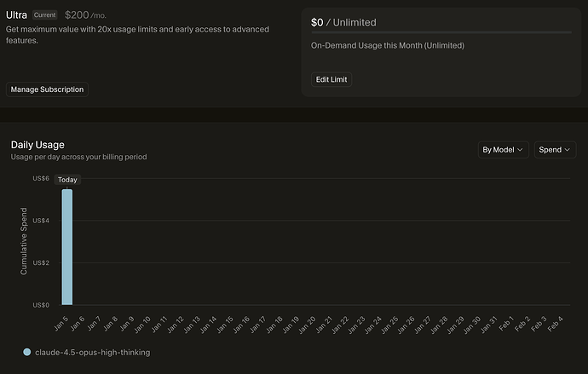The width and height of the screenshot is (588, 374).
Task: Click the Jan 20 axis label
Action: (307, 325)
